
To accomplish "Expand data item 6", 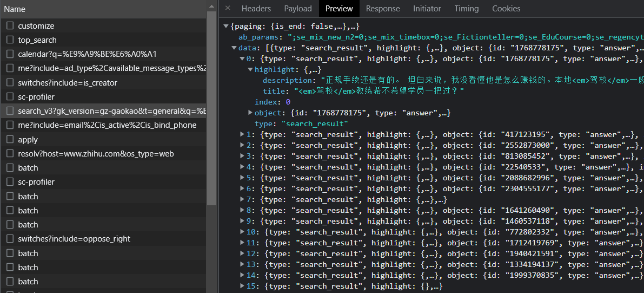I will (242, 188).
